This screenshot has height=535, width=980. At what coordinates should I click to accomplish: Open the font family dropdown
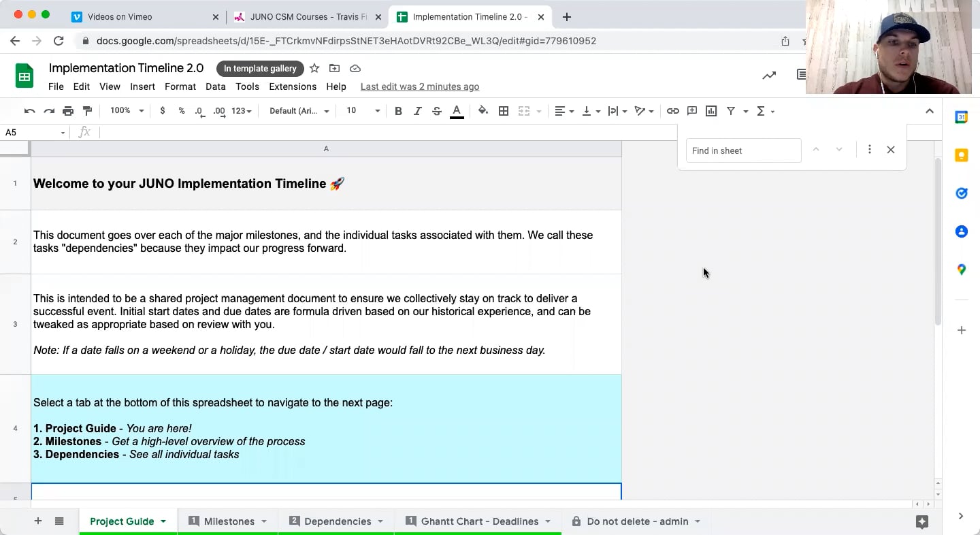(x=299, y=111)
